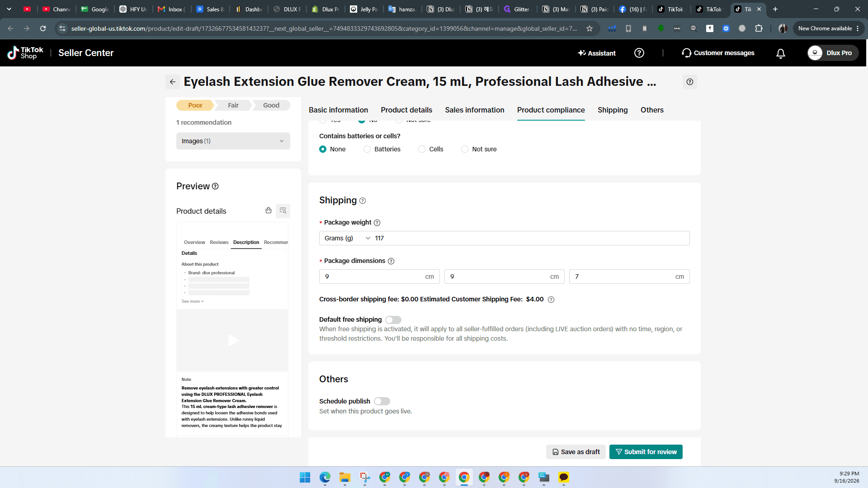
Task: Open the Grams (g) weight unit dropdown
Action: click(347, 238)
